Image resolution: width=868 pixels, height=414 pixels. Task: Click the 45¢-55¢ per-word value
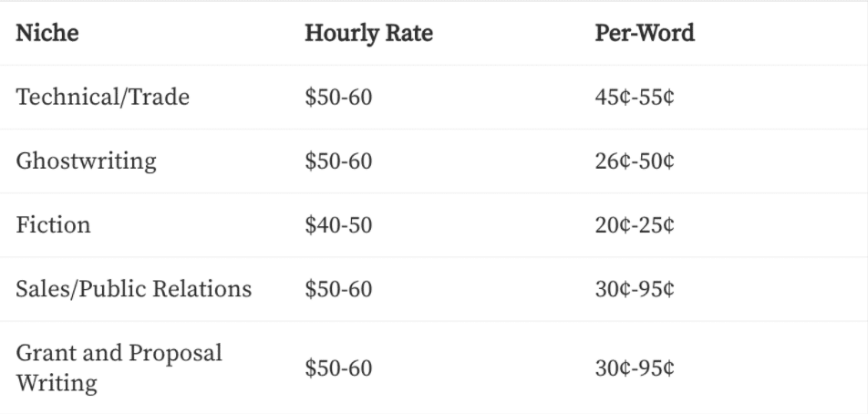coord(635,98)
